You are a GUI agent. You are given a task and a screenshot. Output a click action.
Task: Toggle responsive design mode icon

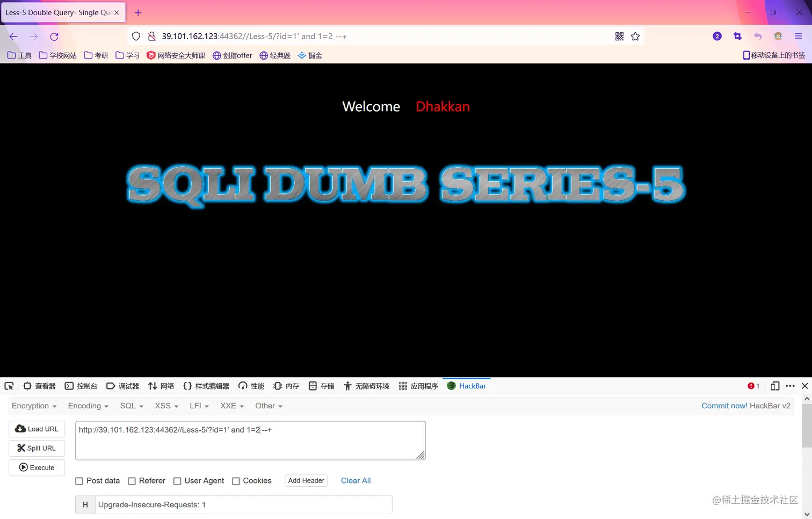(775, 386)
